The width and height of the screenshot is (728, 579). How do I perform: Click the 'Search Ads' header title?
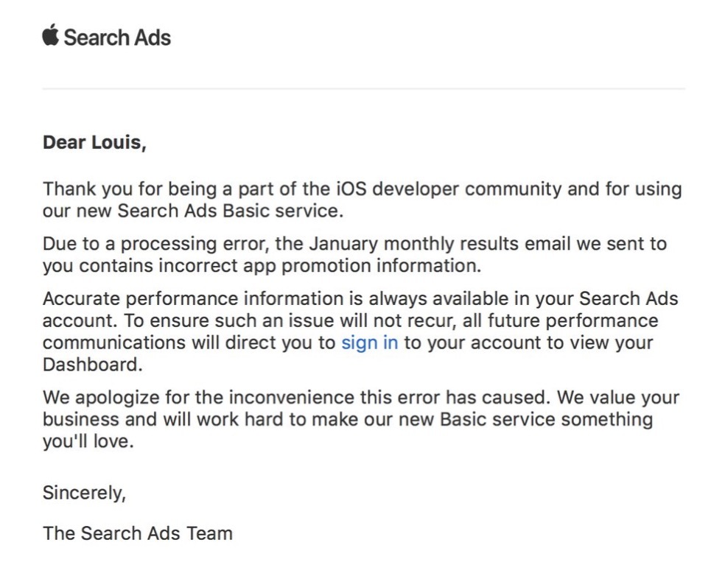(117, 38)
